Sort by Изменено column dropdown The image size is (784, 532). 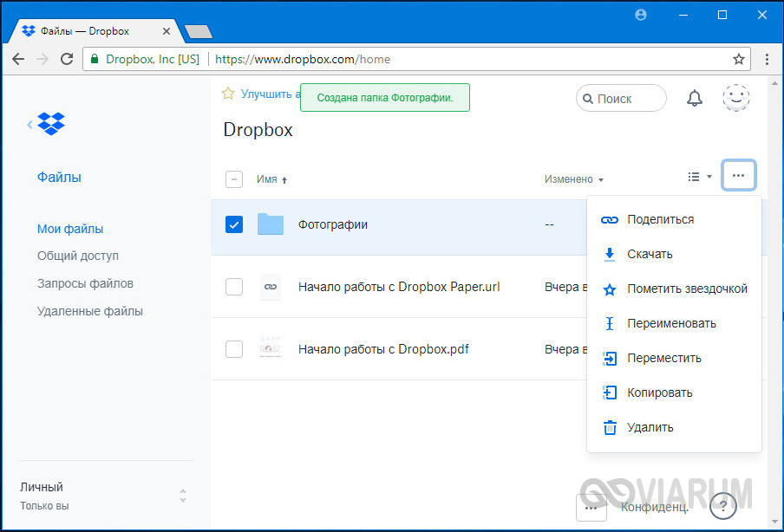click(x=574, y=179)
